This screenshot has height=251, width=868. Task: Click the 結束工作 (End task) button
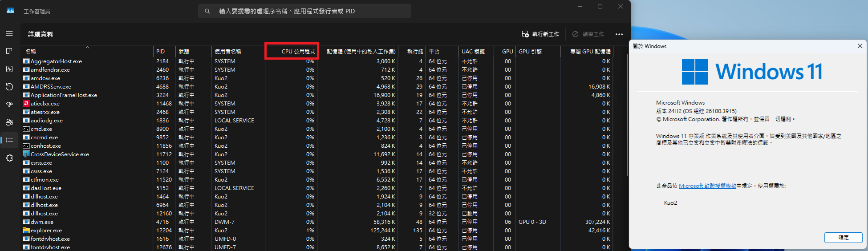click(588, 34)
